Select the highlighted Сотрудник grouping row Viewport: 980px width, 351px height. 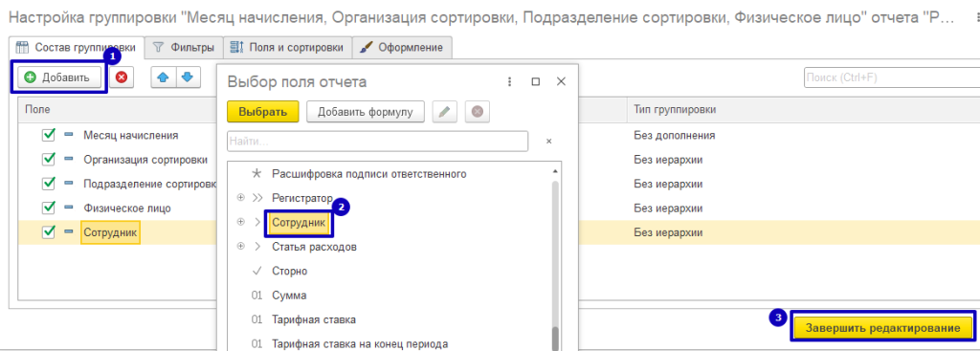tap(111, 233)
